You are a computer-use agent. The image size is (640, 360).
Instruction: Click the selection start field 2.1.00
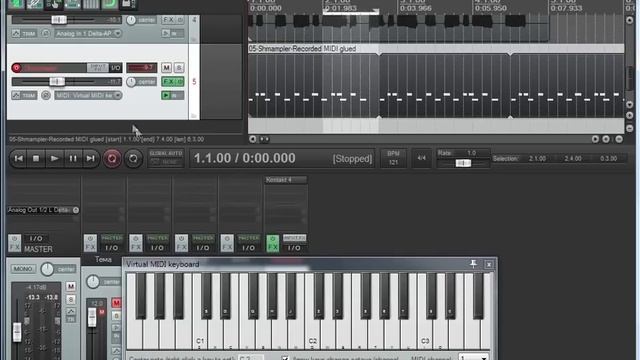(x=537, y=158)
